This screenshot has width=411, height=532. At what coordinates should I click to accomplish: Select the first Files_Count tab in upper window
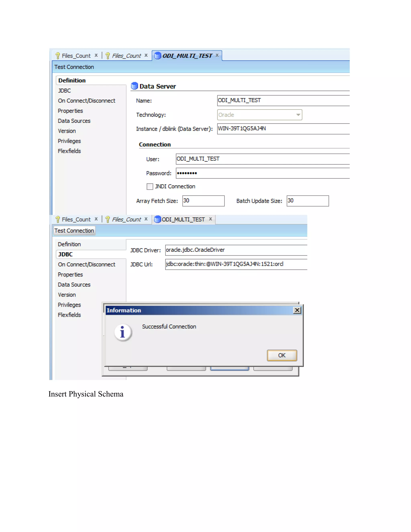coord(76,56)
